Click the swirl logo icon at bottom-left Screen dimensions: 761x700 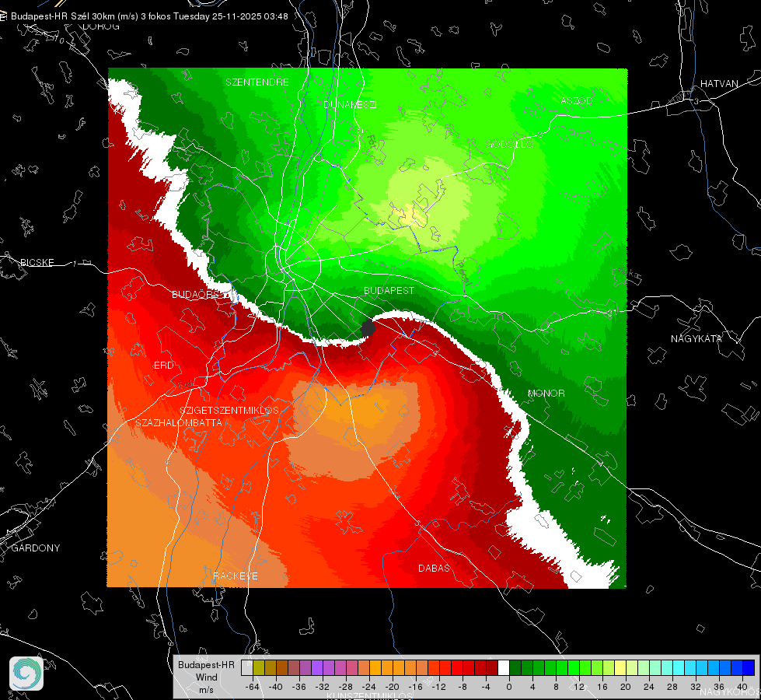coord(26,674)
